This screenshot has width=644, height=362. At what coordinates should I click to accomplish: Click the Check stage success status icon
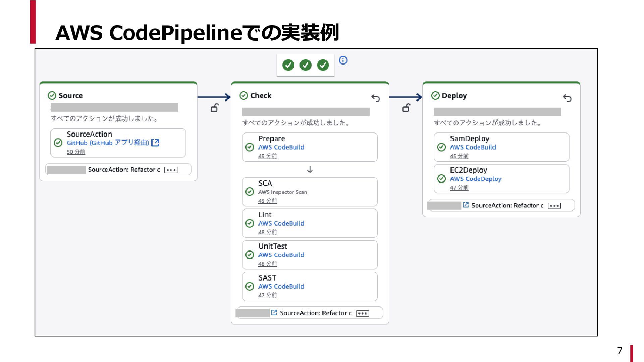tap(244, 96)
